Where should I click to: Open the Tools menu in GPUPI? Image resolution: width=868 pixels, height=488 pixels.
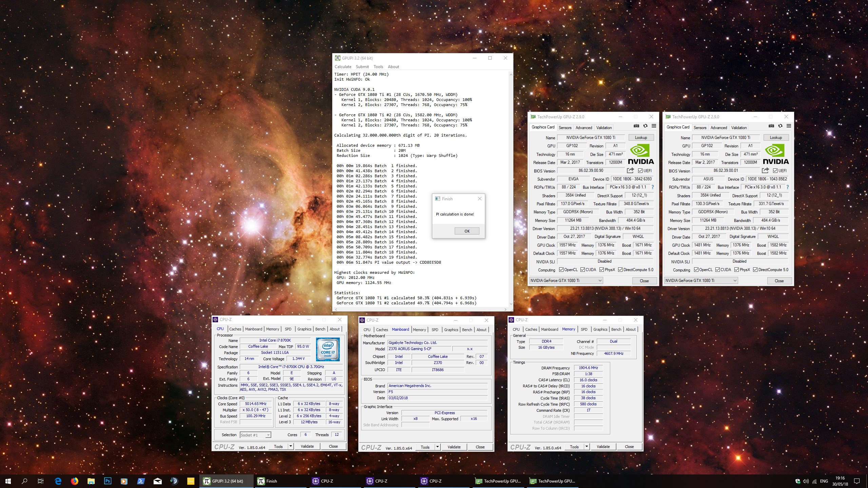[378, 67]
